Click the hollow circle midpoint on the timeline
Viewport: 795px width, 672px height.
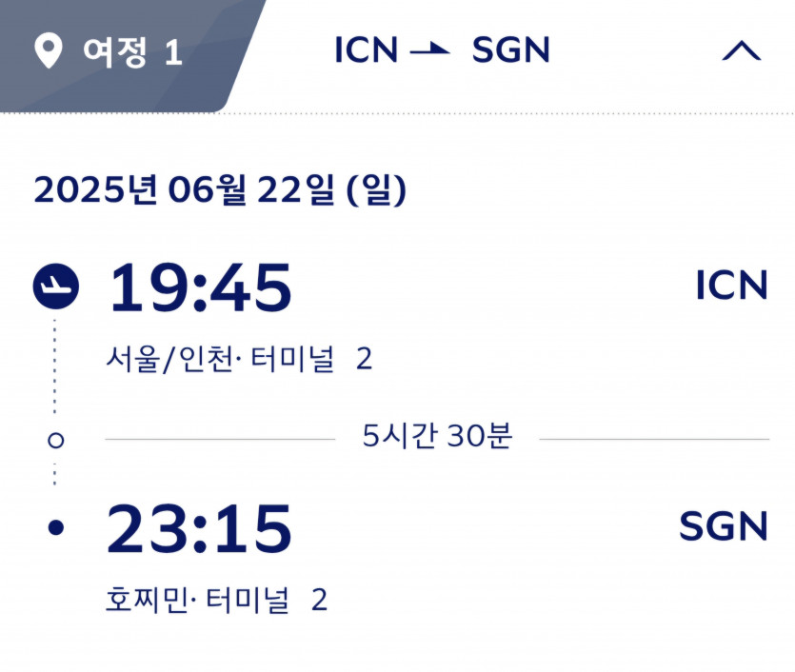click(x=55, y=440)
